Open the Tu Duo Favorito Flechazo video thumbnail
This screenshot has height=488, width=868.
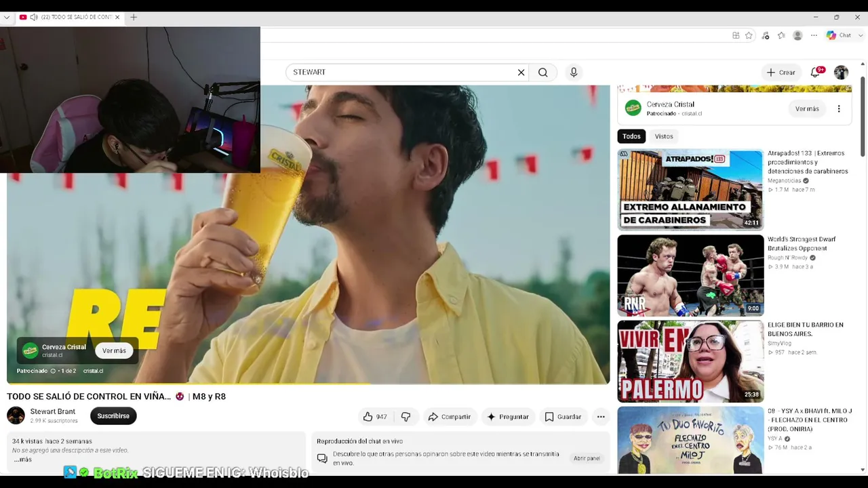690,440
